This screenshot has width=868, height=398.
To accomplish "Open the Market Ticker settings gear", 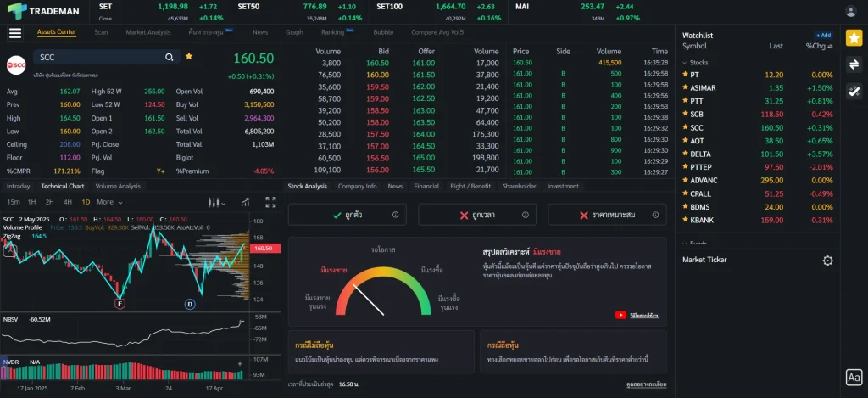I will click(x=827, y=261).
